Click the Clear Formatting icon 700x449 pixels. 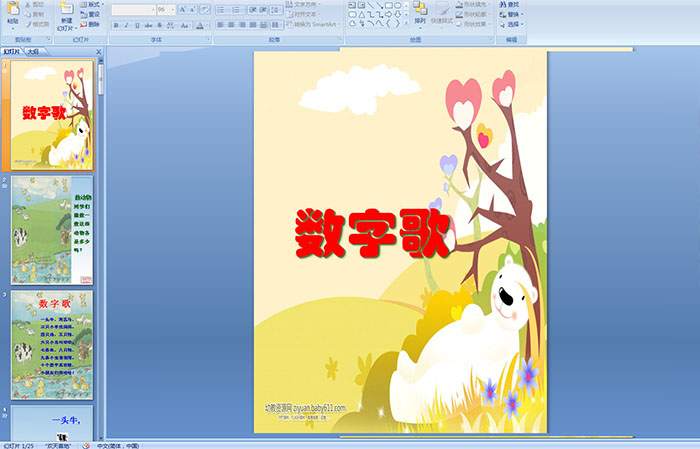pos(205,10)
